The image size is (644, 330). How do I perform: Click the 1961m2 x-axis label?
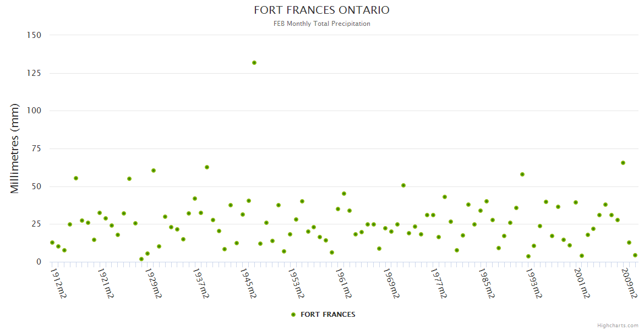(x=343, y=283)
